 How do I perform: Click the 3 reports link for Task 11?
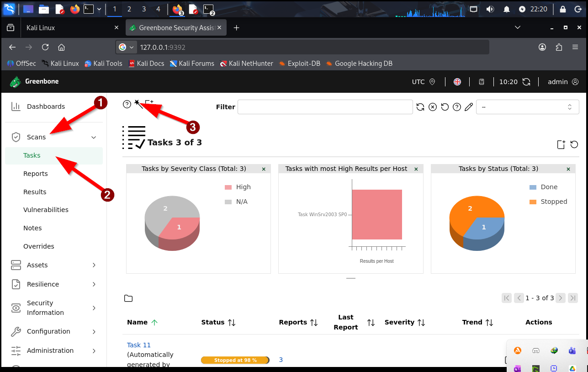pos(281,360)
